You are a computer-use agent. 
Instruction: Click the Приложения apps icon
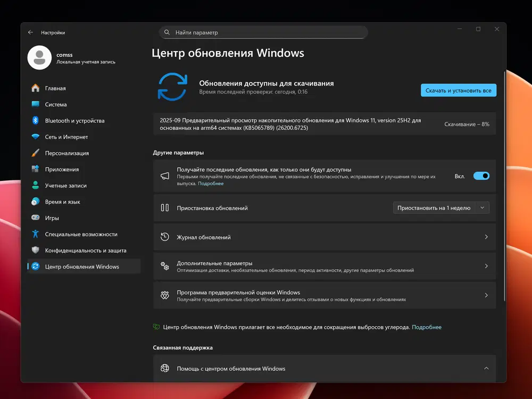point(35,169)
